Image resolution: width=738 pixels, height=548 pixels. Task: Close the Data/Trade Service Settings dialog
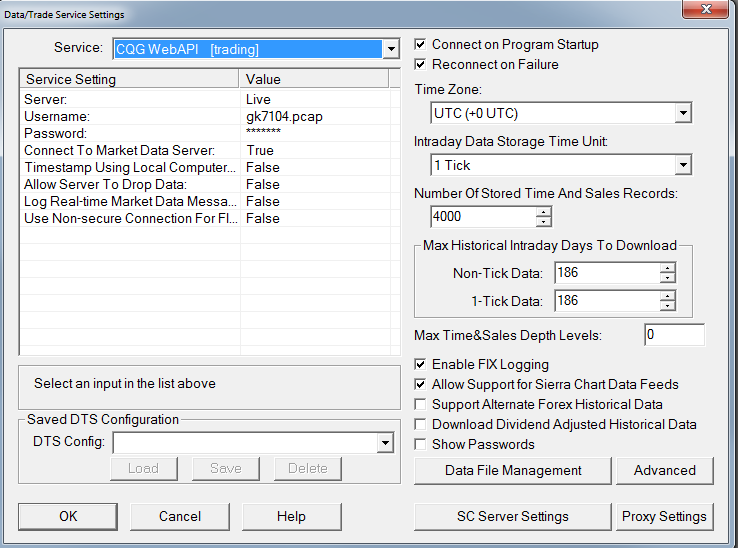pyautogui.click(x=706, y=8)
